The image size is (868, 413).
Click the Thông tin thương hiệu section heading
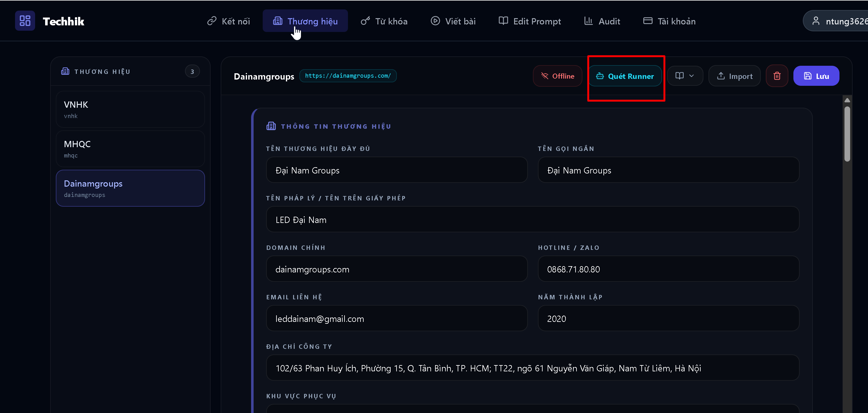[336, 126]
